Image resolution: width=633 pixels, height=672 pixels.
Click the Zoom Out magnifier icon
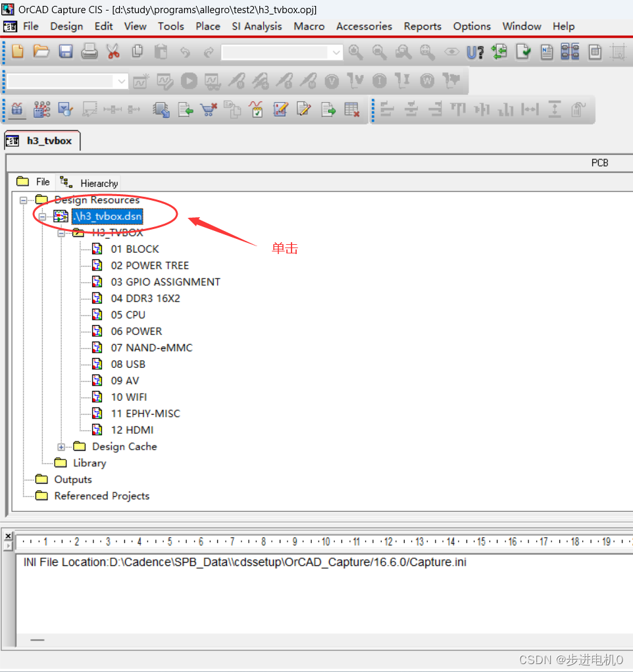coord(379,52)
